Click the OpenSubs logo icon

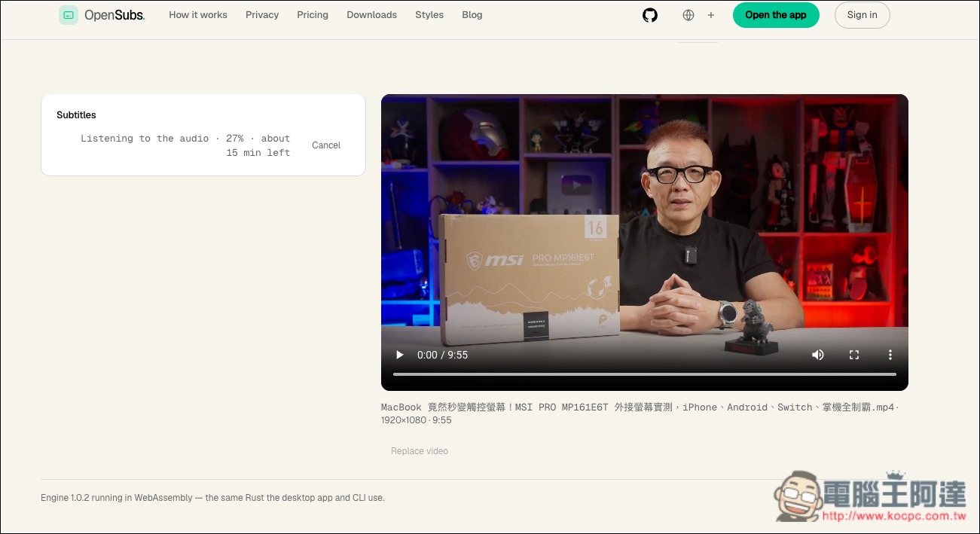pyautogui.click(x=69, y=15)
